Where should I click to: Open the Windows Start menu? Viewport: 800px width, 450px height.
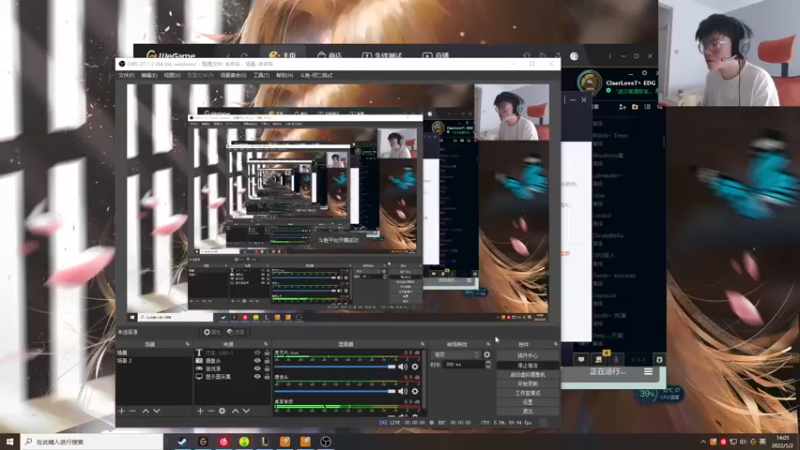(10, 442)
